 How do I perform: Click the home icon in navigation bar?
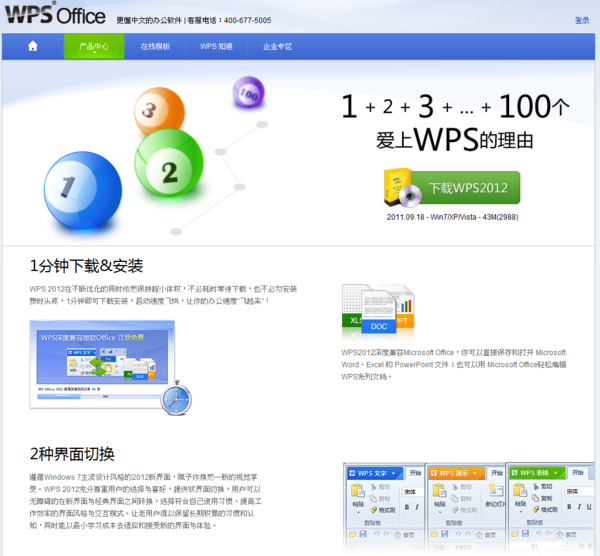pos(33,46)
